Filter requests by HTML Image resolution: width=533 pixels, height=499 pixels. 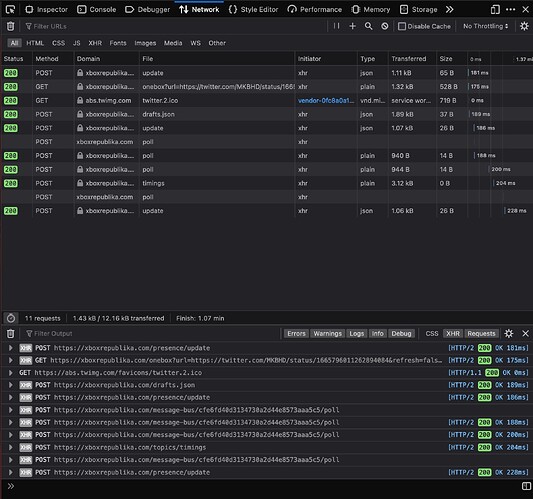(35, 43)
